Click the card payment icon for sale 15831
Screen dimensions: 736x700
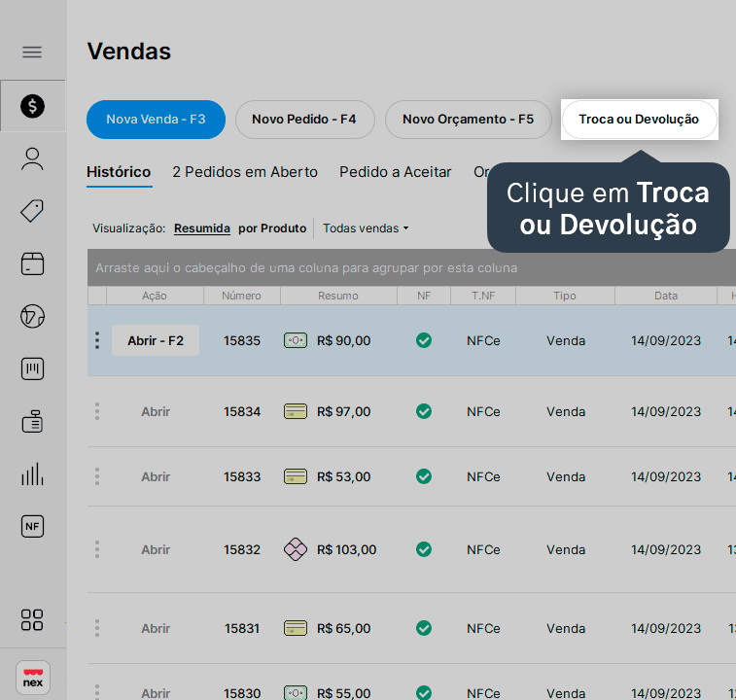coord(296,628)
